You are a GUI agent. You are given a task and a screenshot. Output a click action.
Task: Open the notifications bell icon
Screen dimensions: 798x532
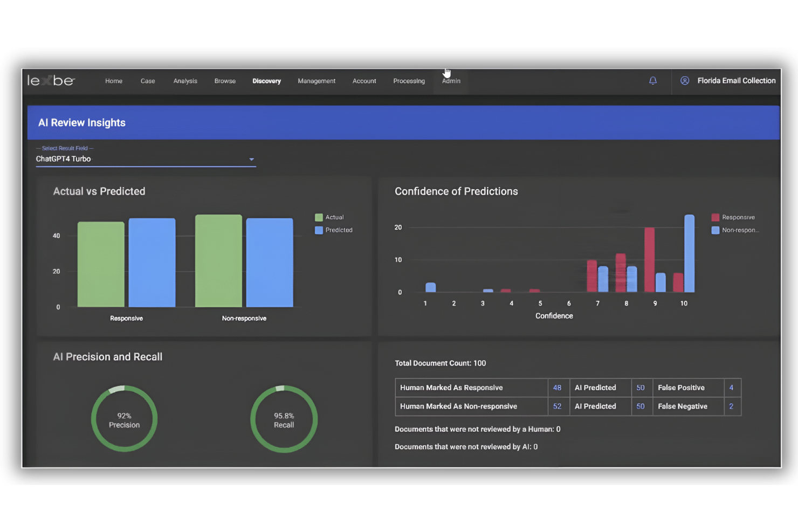pyautogui.click(x=652, y=81)
